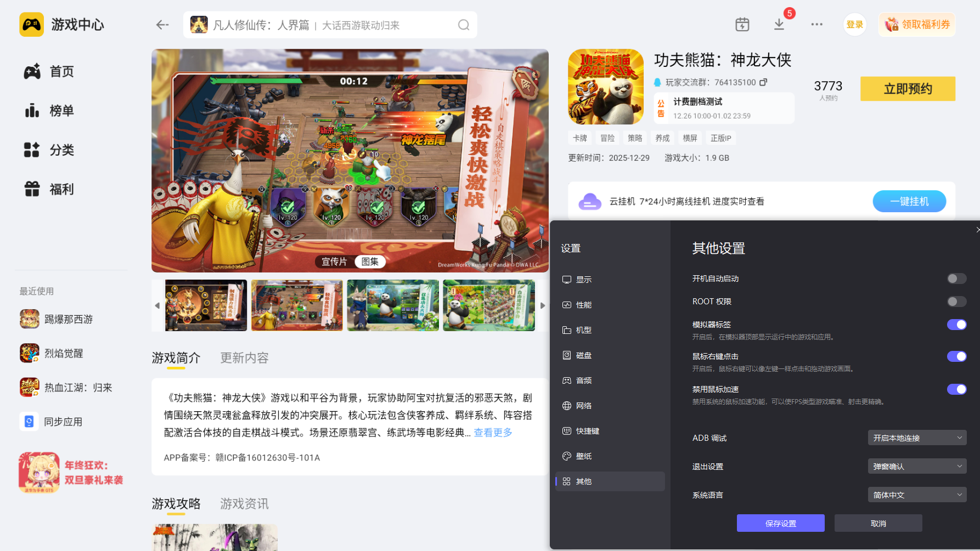This screenshot has width=980, height=551.
Task: Open 快捷键 shortcut settings
Action: [x=610, y=431]
